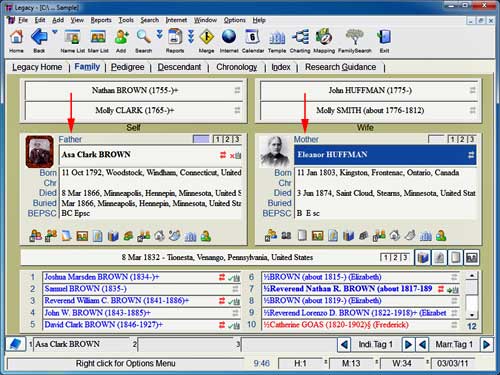Open the Mapping toolbar icon
Image resolution: width=500 pixels, height=375 pixels.
324,37
